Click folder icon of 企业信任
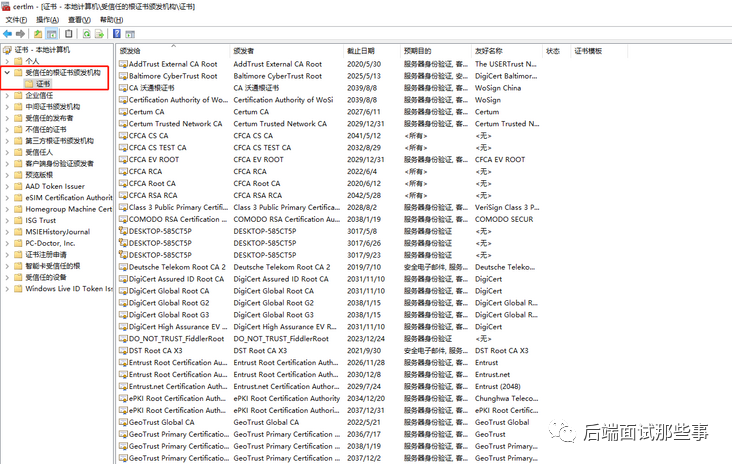The height and width of the screenshot is (464, 732). [x=18, y=95]
